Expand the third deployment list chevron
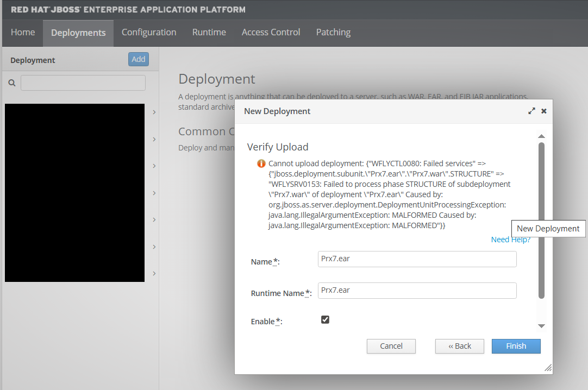This screenshot has width=588, height=390. coord(154,166)
